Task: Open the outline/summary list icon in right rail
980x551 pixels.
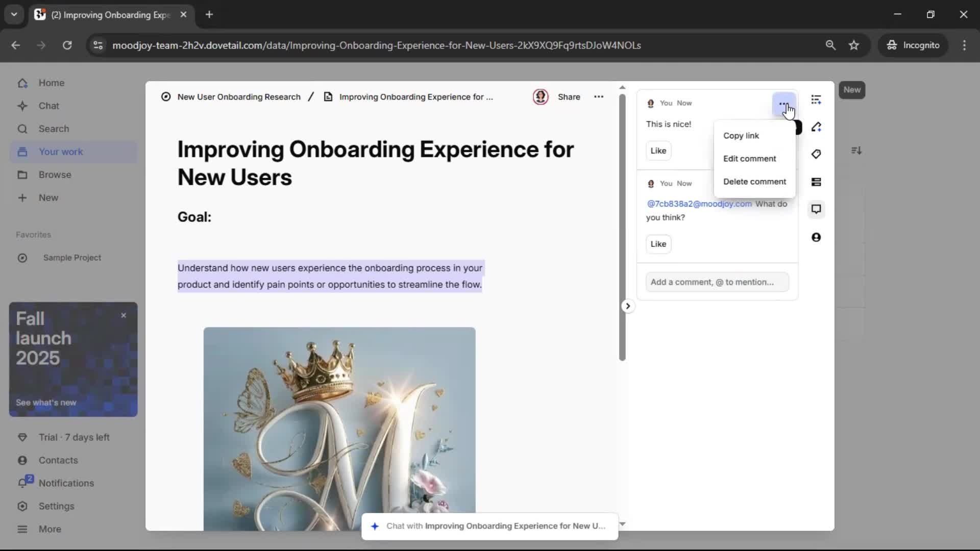Action: (816, 99)
